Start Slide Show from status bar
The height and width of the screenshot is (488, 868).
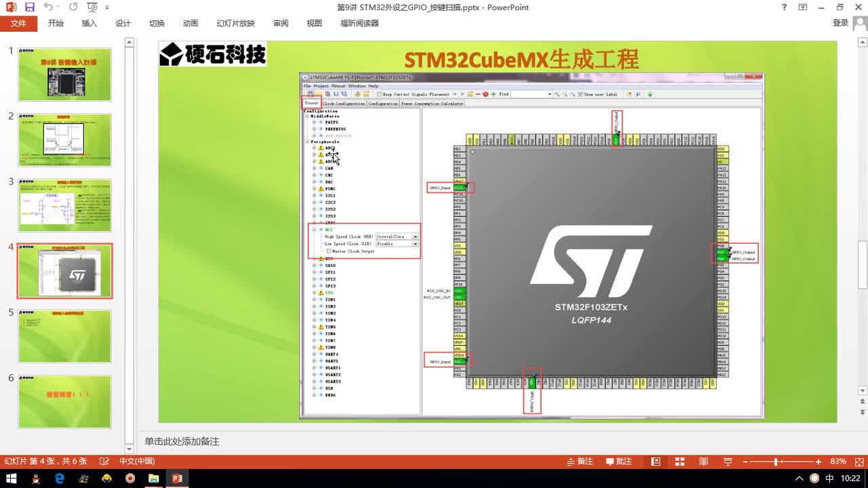(x=728, y=462)
